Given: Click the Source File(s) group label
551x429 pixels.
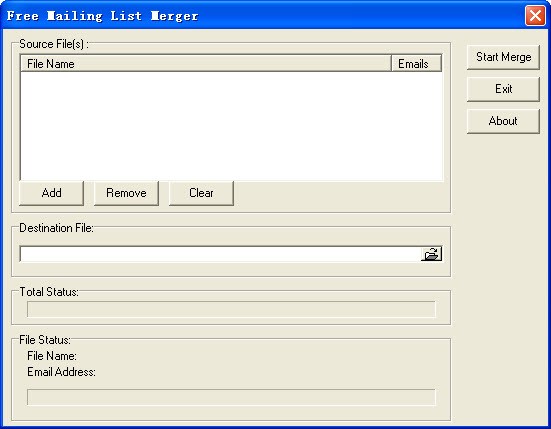Looking at the screenshot, I should [54, 44].
